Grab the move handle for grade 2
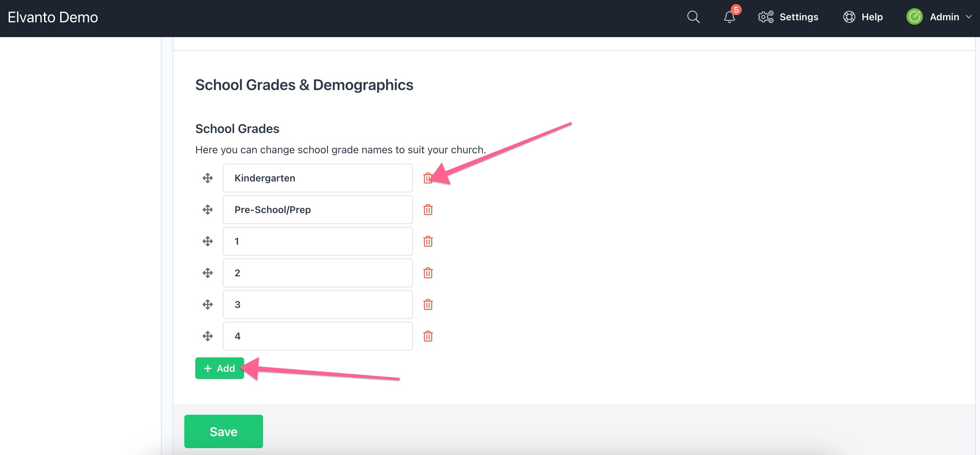Viewport: 980px width, 455px height. 207,273
